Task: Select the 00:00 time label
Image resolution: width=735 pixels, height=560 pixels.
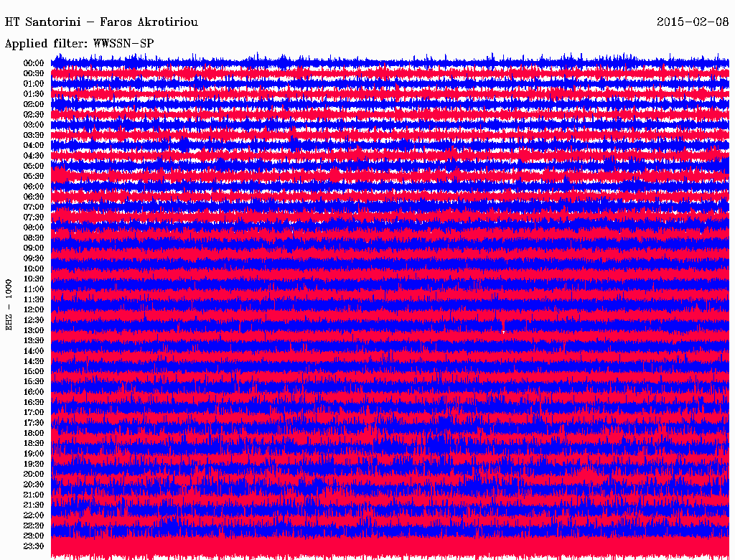Action: tap(34, 63)
